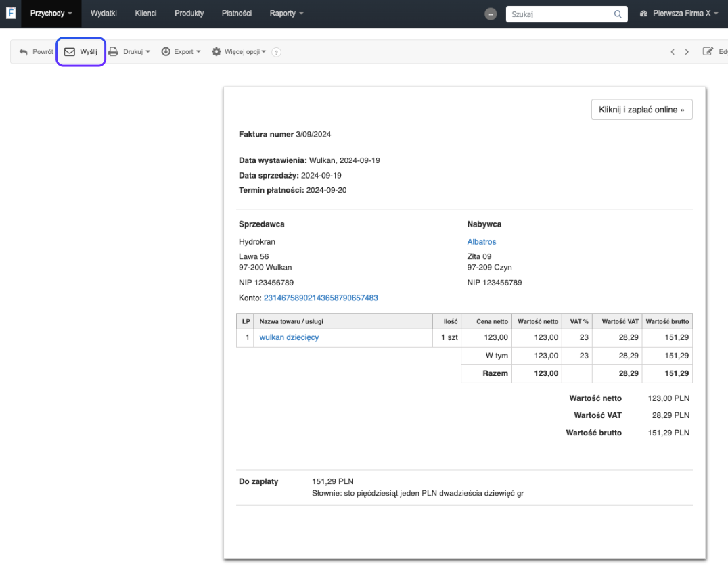The width and height of the screenshot is (728, 568).
Task: Expand the Raporty menu
Action: 286,14
